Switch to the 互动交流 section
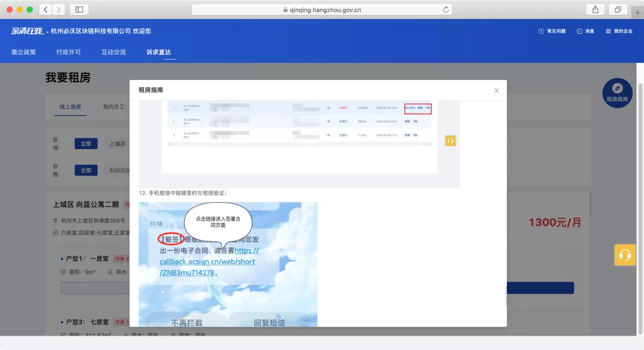Screen dimensions: 644x350 click(113, 52)
